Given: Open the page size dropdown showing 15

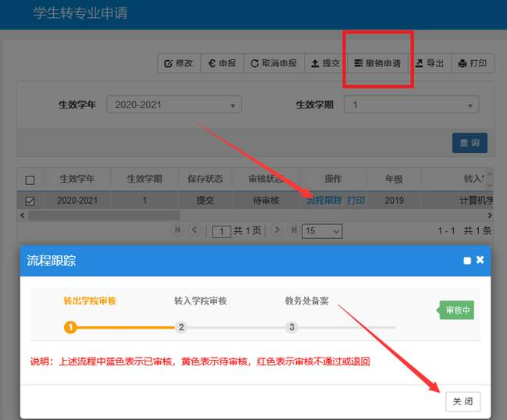Looking at the screenshot, I should [323, 231].
